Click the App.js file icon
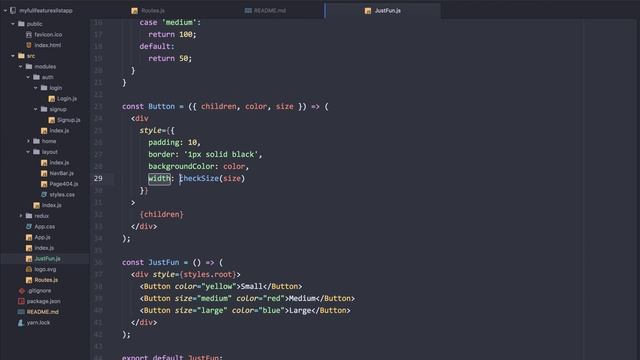640x360 pixels. click(x=29, y=237)
